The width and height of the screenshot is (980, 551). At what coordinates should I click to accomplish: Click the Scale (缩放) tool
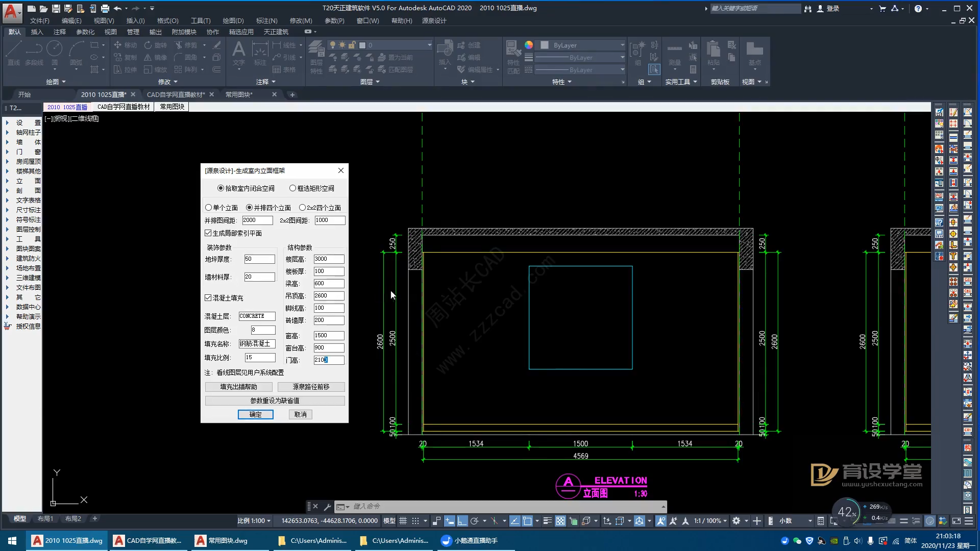pyautogui.click(x=155, y=69)
